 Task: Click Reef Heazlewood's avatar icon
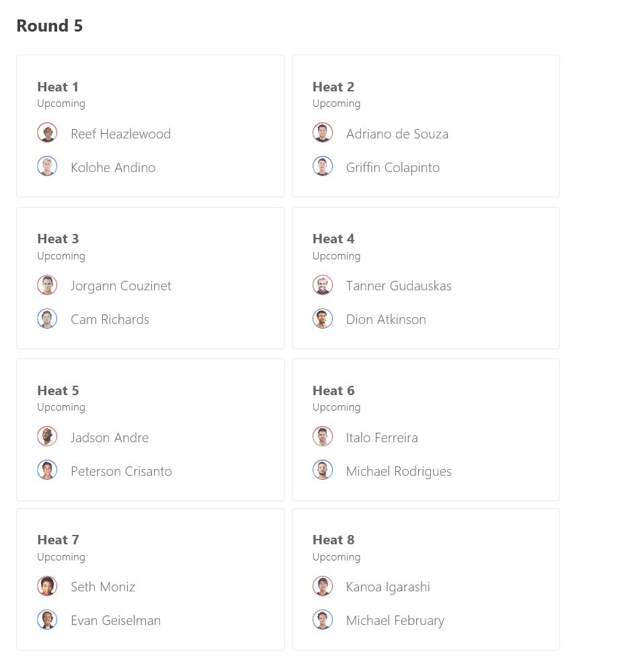[x=47, y=132]
